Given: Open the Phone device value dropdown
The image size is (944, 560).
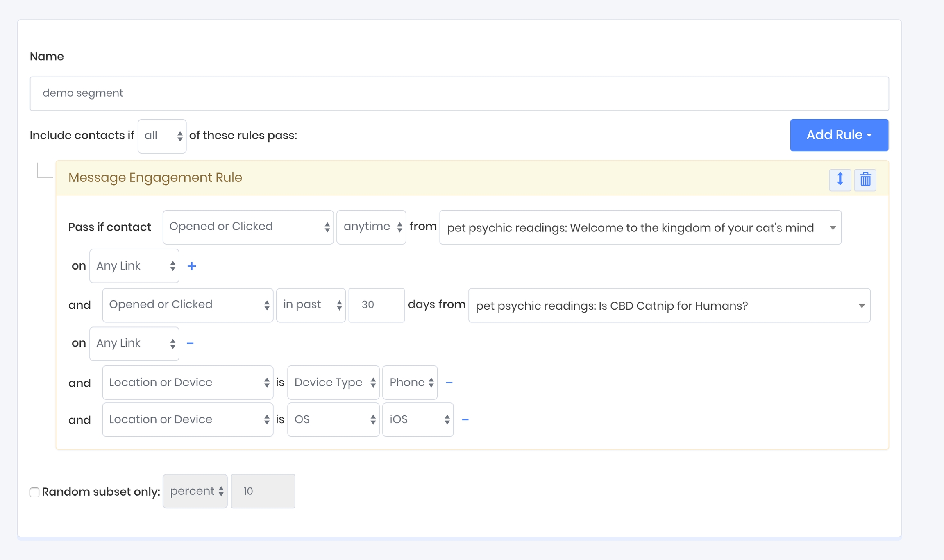Looking at the screenshot, I should tap(410, 383).
